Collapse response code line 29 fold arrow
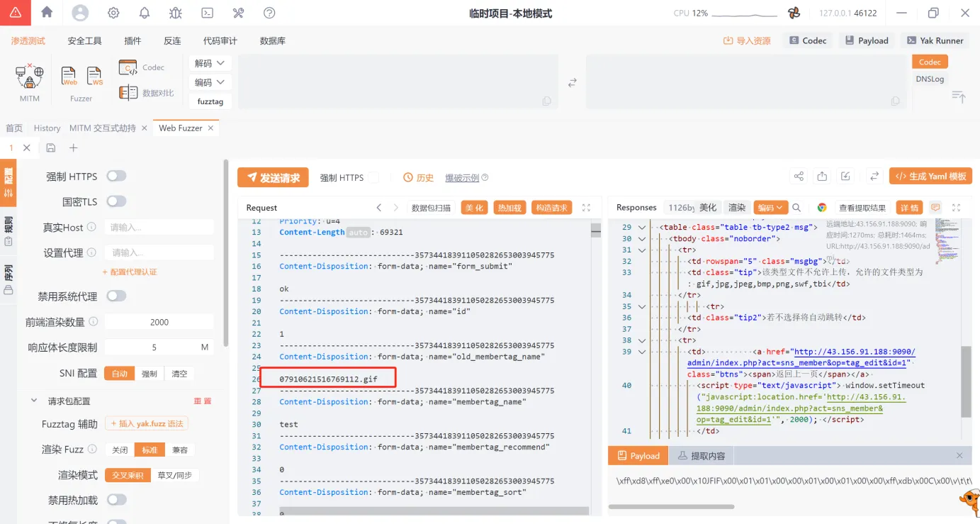 tap(642, 228)
